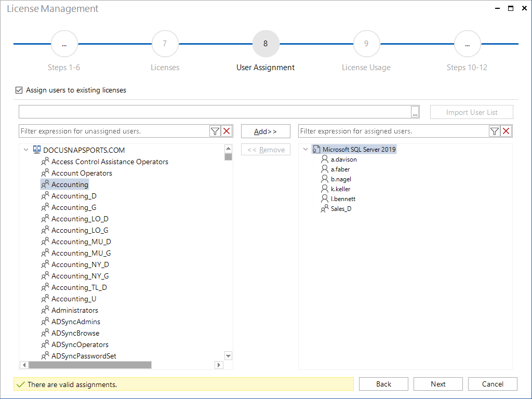Click the group icon next to Accounting_G
This screenshot has height=399, width=532.
tap(45, 207)
